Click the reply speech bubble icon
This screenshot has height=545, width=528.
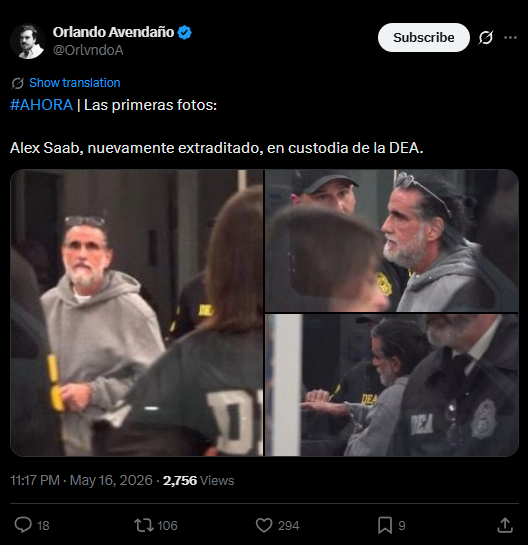pos(23,525)
